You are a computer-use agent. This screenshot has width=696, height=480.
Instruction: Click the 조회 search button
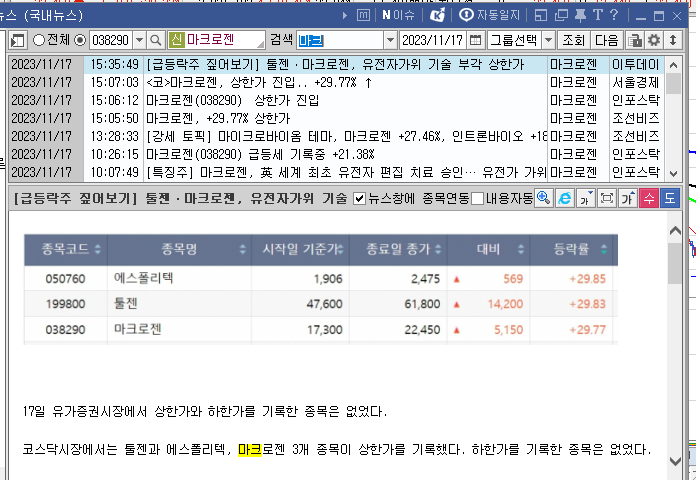pyautogui.click(x=573, y=40)
